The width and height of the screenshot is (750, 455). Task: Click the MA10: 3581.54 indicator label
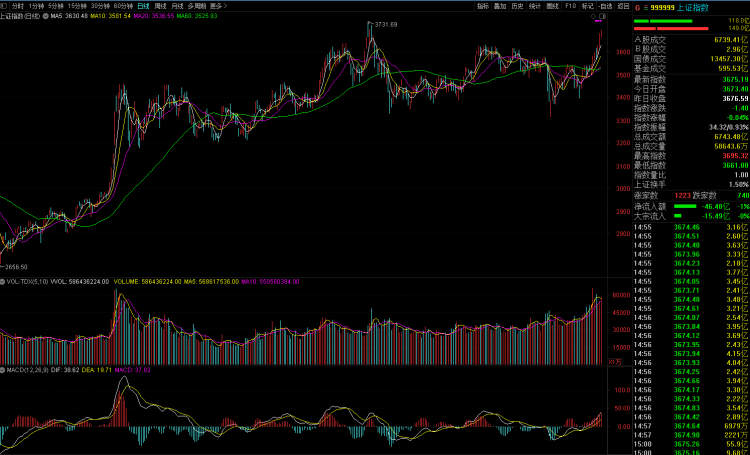coord(110,16)
